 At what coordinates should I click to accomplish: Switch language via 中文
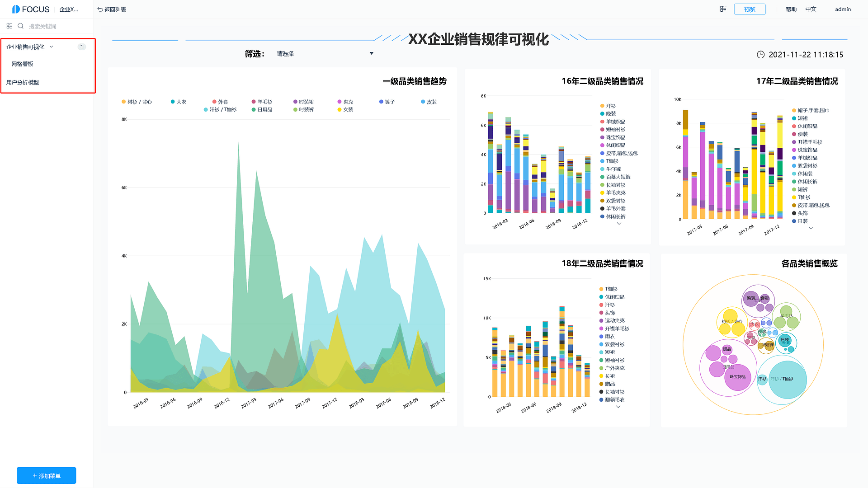click(x=811, y=9)
